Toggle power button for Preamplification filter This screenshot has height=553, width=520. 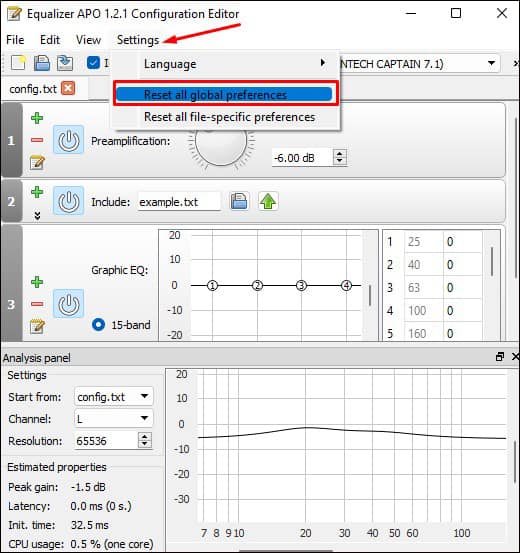(68, 140)
